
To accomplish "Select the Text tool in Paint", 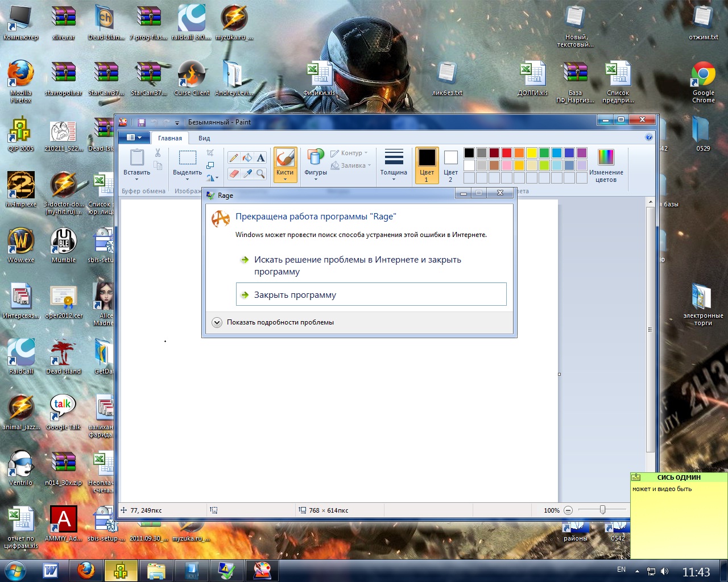I will point(260,158).
